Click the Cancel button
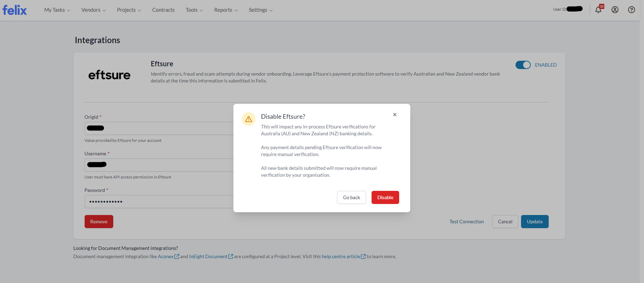 coord(505,222)
